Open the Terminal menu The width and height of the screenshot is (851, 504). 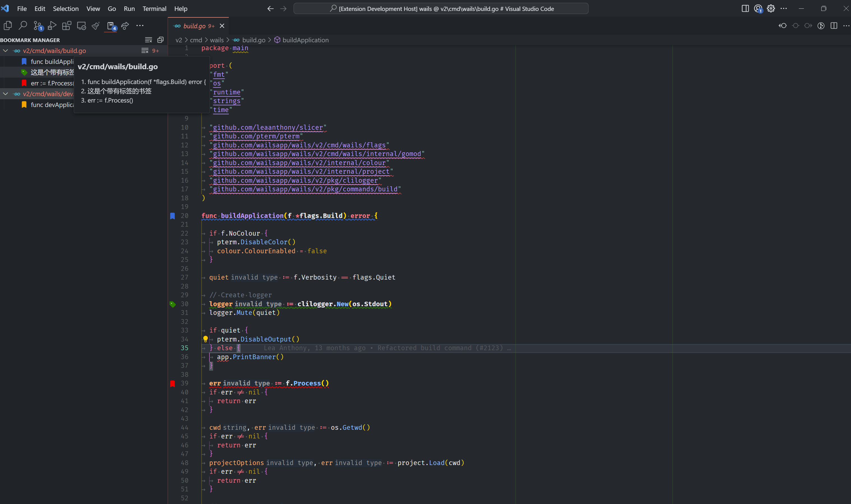154,8
